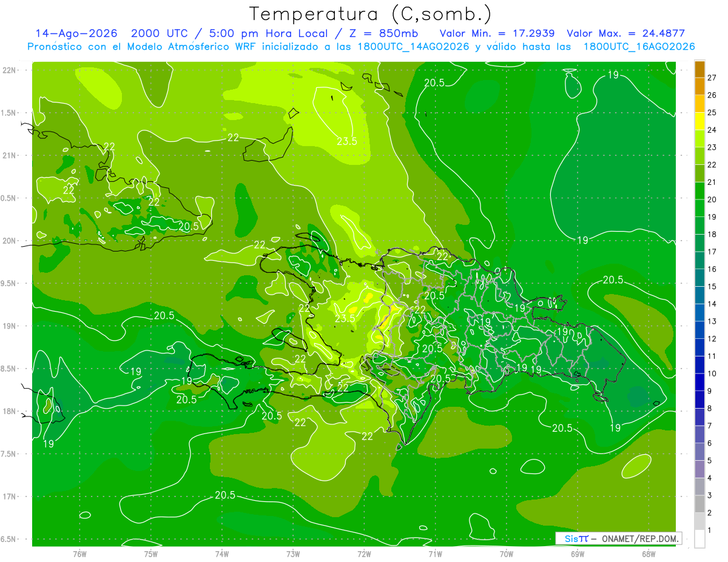Click the '21N' latitude axis label

click(x=9, y=155)
